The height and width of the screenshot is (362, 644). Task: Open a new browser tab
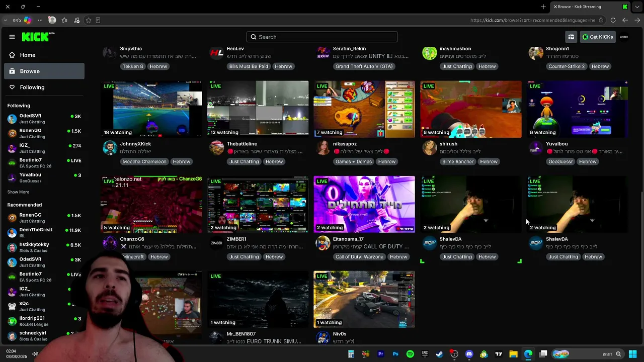(543, 7)
